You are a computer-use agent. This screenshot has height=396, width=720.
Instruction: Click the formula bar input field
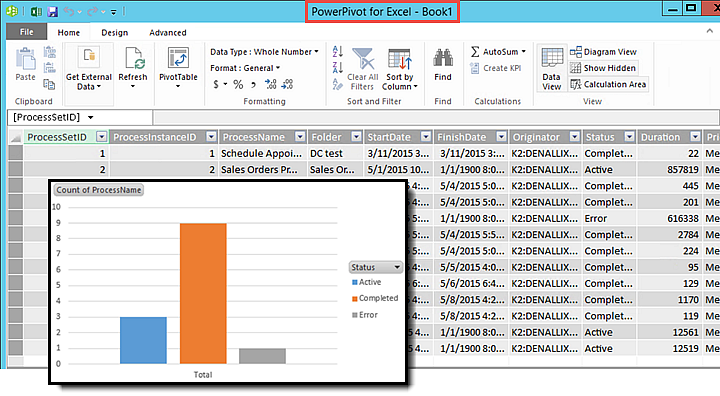(436, 118)
